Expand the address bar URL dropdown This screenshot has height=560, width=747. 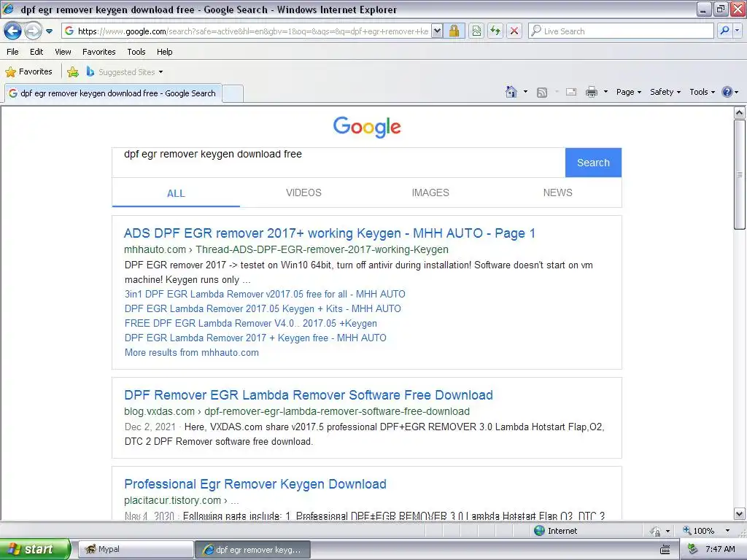pyautogui.click(x=437, y=31)
